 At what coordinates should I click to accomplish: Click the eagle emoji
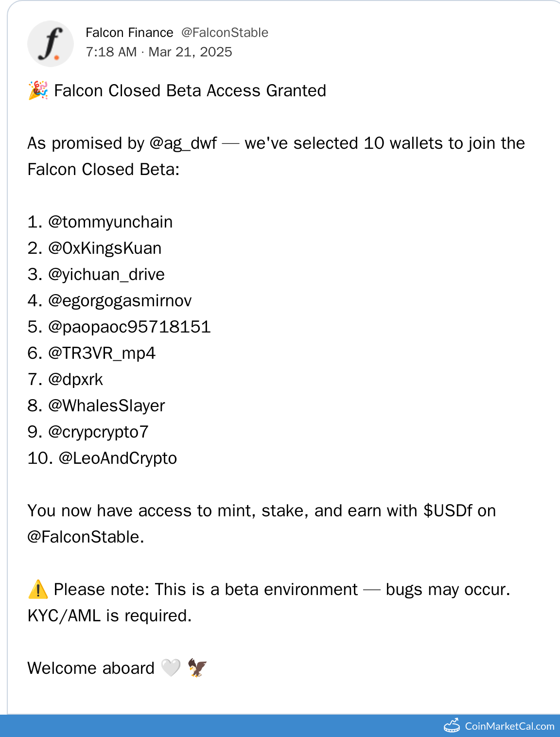[x=197, y=668]
